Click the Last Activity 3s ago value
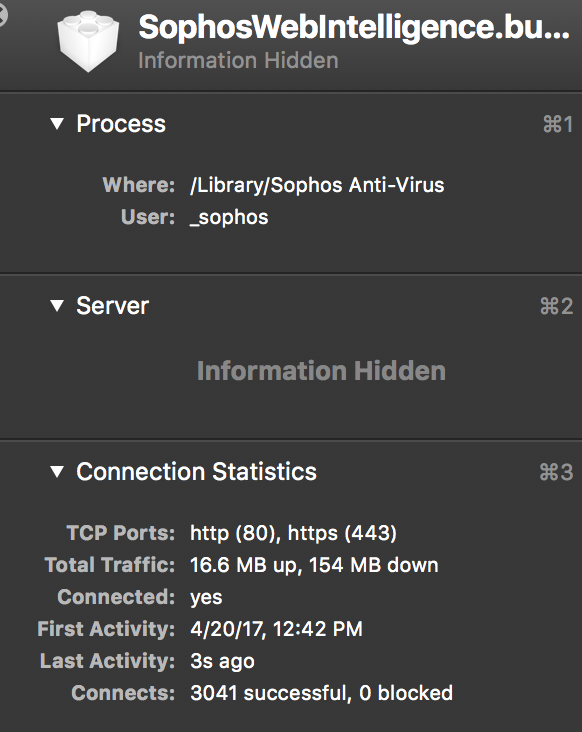The height and width of the screenshot is (732, 582). tap(222, 662)
